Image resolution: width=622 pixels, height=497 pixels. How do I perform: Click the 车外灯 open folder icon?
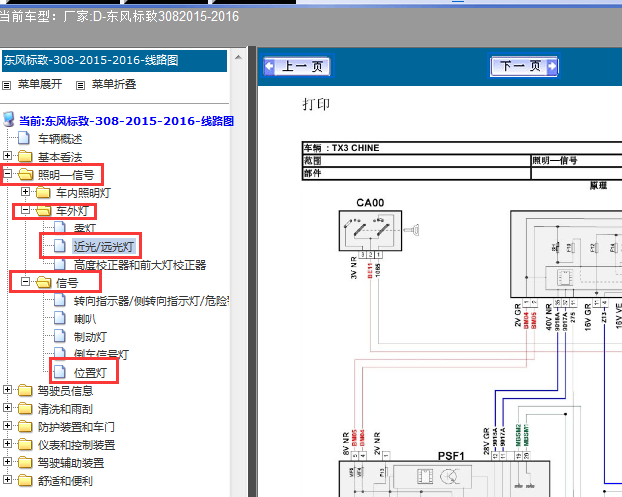44,211
